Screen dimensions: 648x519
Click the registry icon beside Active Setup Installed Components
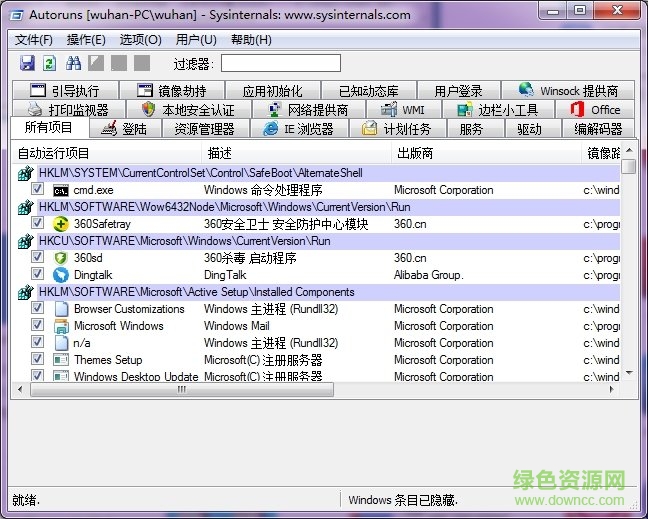[25, 292]
